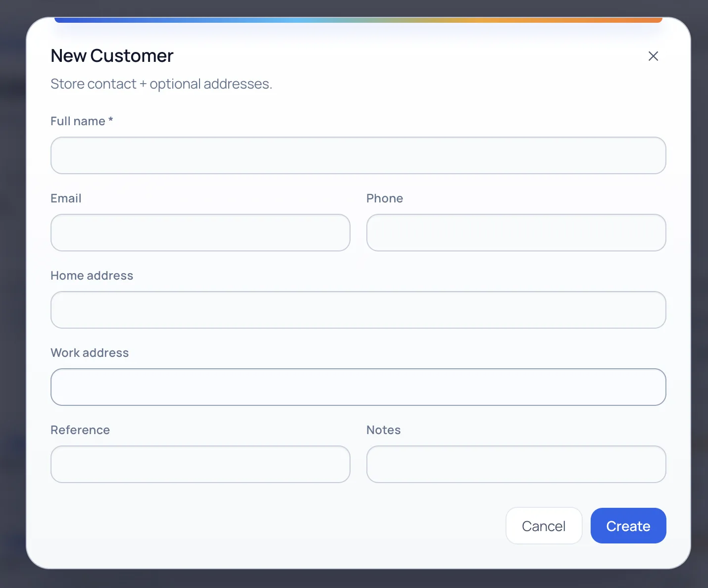708x588 pixels.
Task: Click inside the Work address input
Action: point(358,387)
